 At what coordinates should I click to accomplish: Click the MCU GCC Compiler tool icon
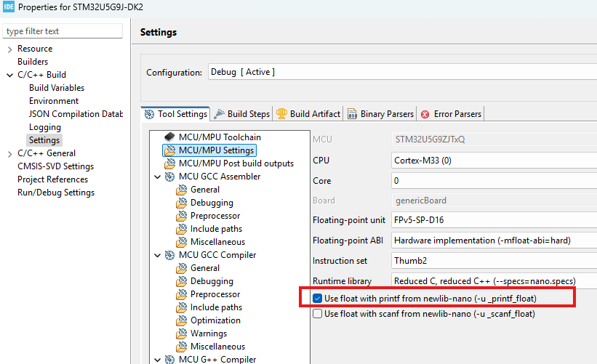[x=169, y=255]
